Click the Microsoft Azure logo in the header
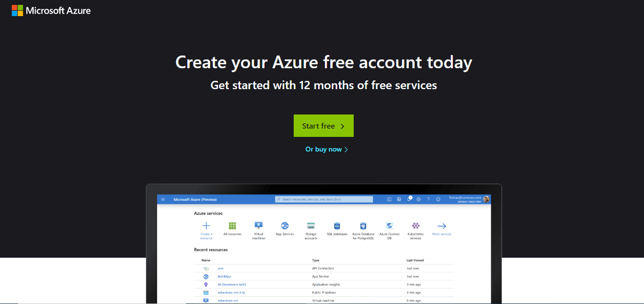Image resolution: width=644 pixels, height=304 pixels. click(51, 10)
